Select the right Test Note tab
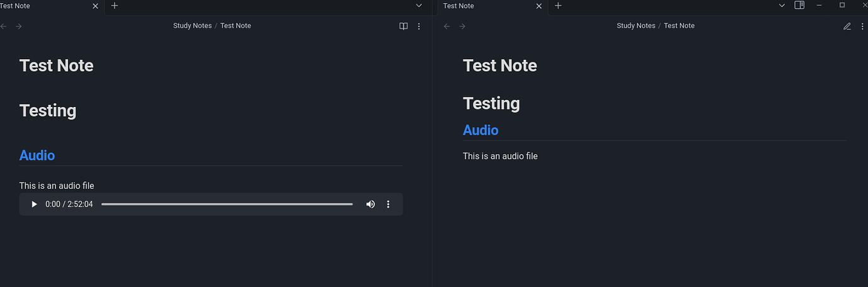 492,6
